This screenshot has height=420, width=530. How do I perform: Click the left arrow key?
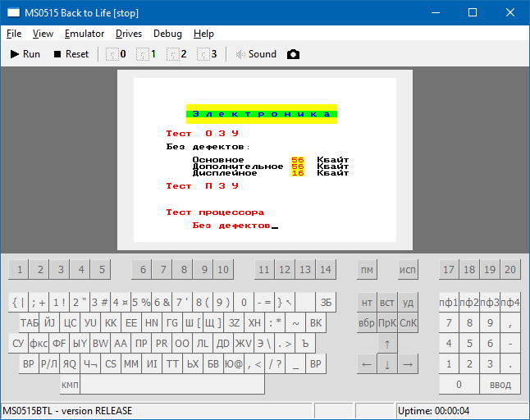click(367, 364)
